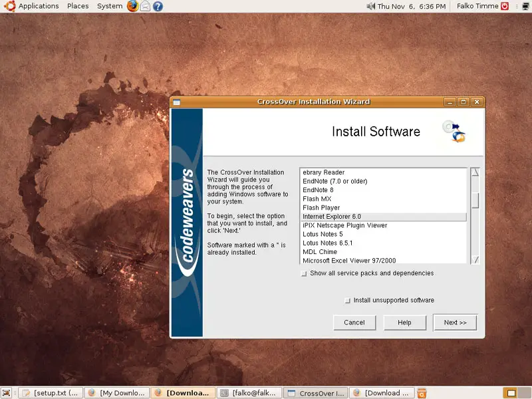Open the Applications menu
532x399 pixels.
pos(39,6)
